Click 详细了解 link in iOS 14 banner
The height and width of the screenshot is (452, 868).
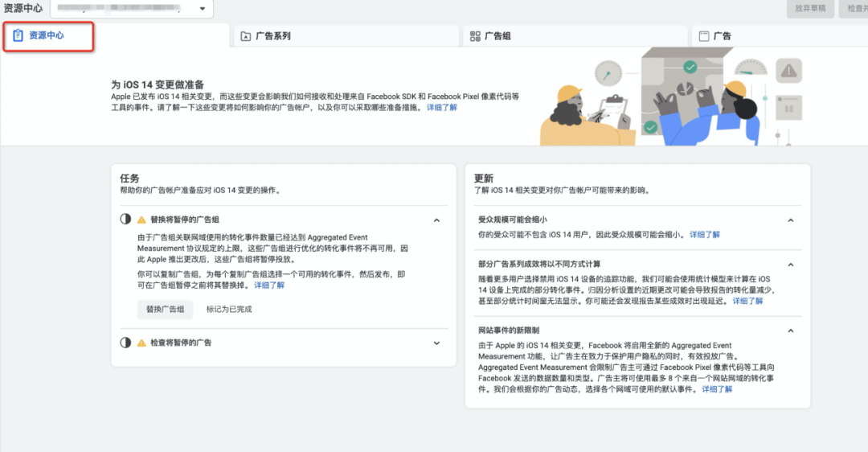click(442, 108)
